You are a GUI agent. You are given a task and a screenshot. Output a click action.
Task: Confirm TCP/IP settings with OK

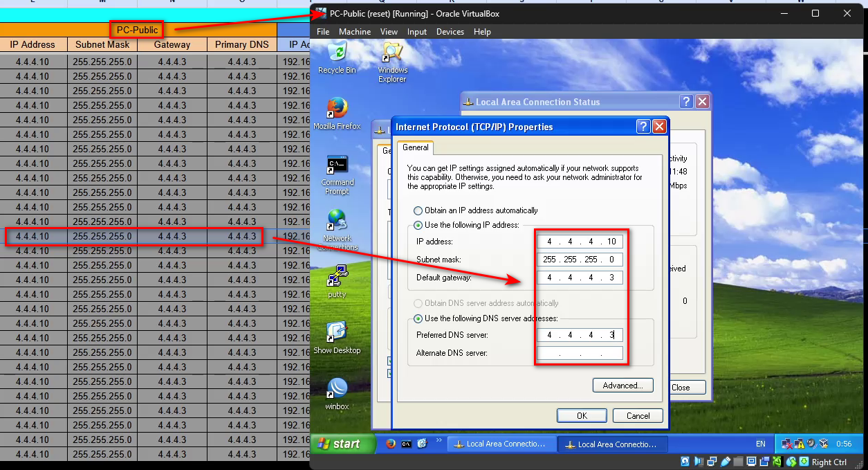click(x=582, y=416)
